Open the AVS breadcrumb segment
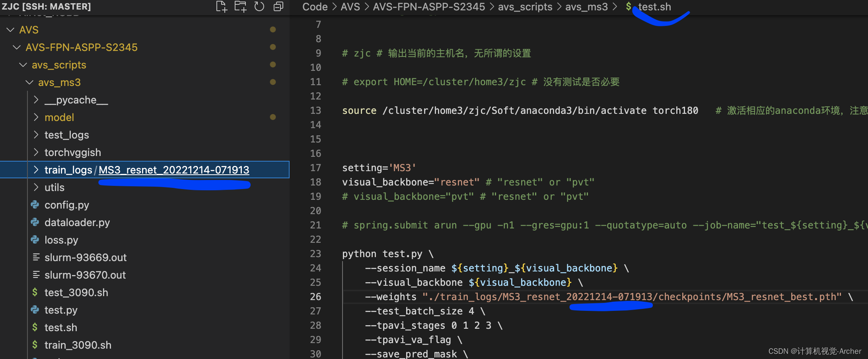Image resolution: width=868 pixels, height=359 pixels. 350,7
